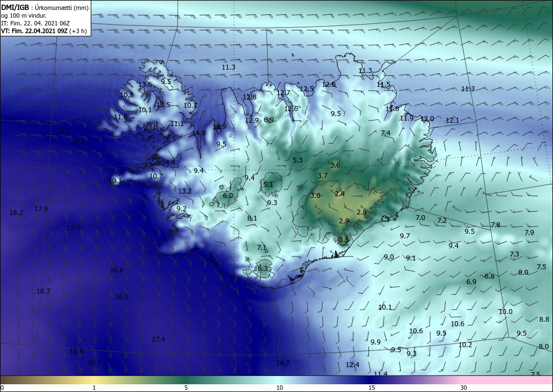Click the map value '2.9'
This screenshot has height=392, width=553.
tap(344, 221)
